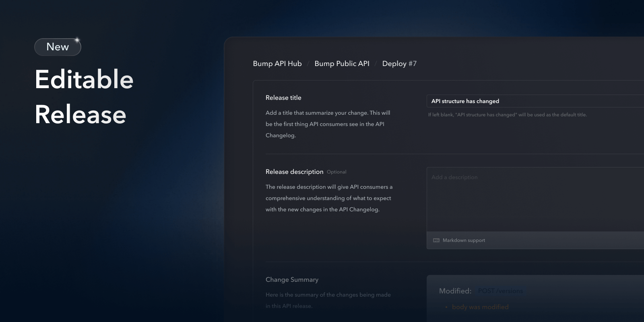Click the 'Editable Release' headline text
Image resolution: width=644 pixels, height=322 pixels.
pos(84,97)
